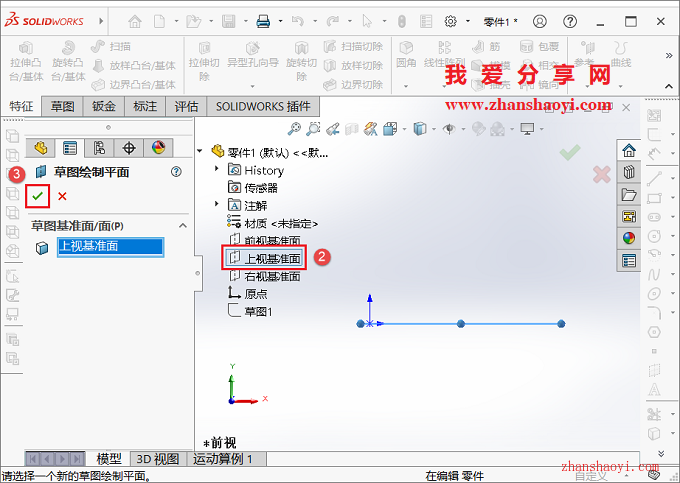Cancel sketch plane with red X
The image size is (680, 483).
click(x=62, y=196)
